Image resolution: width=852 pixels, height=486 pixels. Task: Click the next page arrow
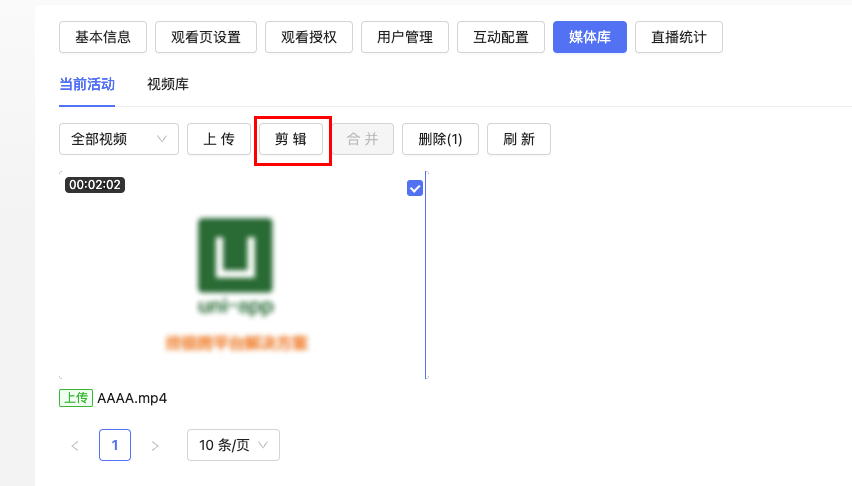[x=154, y=445]
